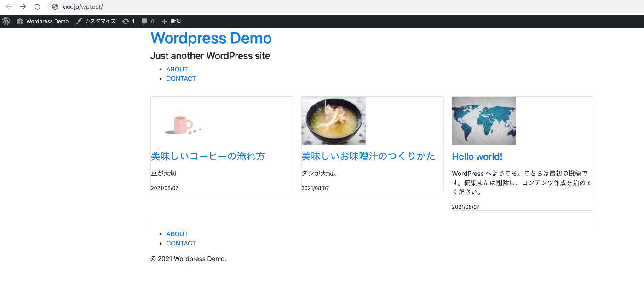The image size is (644, 297).
Task: Click the © 2021 Wordpress Demo. copyright text
Action: click(x=188, y=259)
